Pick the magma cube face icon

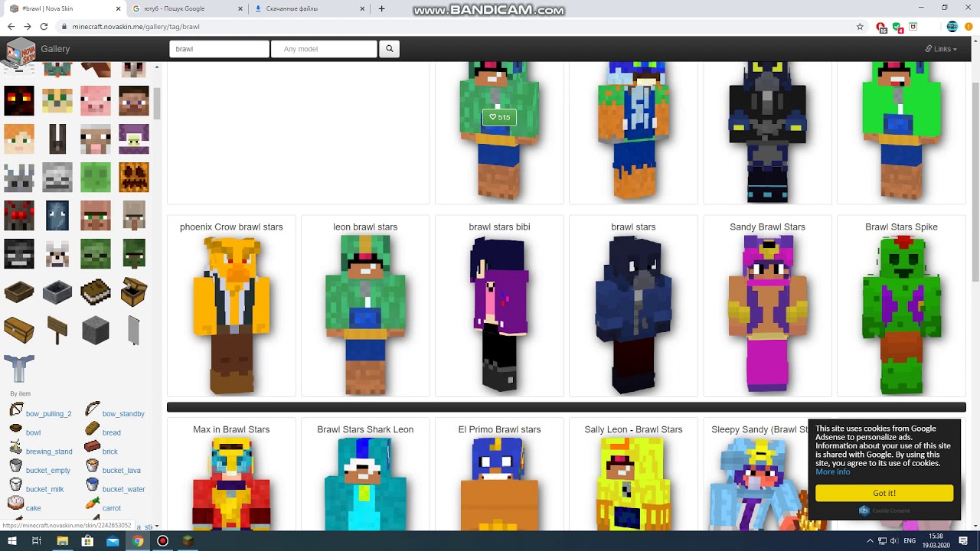19,100
